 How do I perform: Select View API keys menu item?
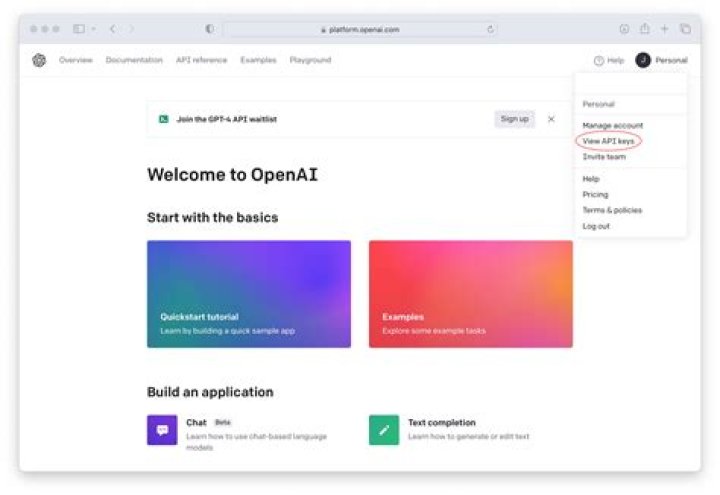point(608,141)
